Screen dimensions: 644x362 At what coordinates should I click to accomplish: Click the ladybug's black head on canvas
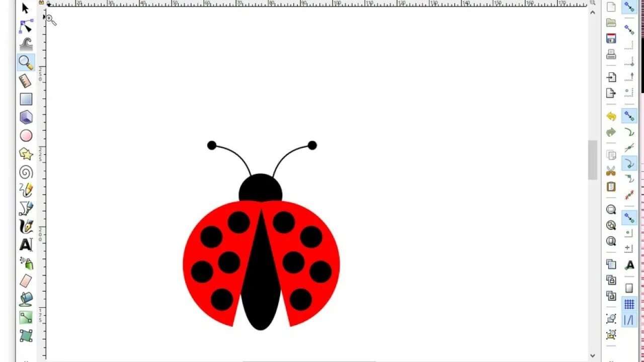[261, 188]
